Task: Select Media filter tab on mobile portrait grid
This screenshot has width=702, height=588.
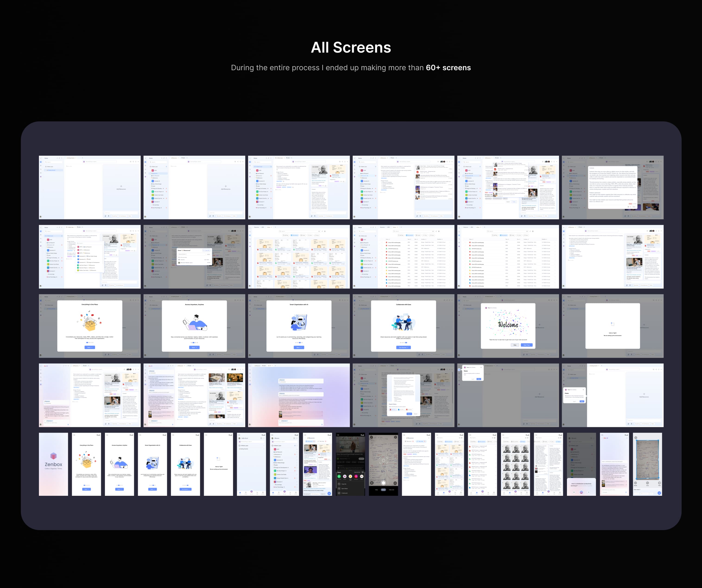Action: (523, 442)
